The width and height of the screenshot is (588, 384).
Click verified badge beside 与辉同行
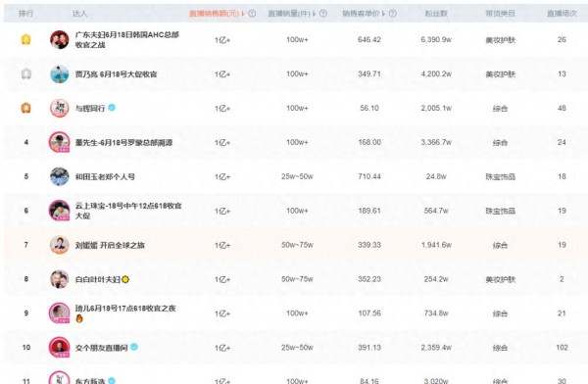(x=112, y=108)
